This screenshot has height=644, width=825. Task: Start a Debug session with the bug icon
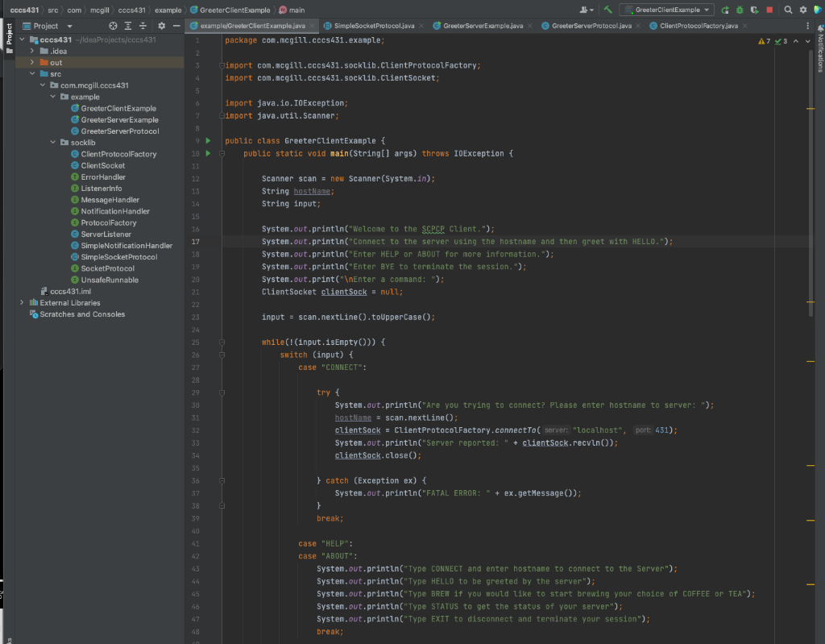(740, 10)
